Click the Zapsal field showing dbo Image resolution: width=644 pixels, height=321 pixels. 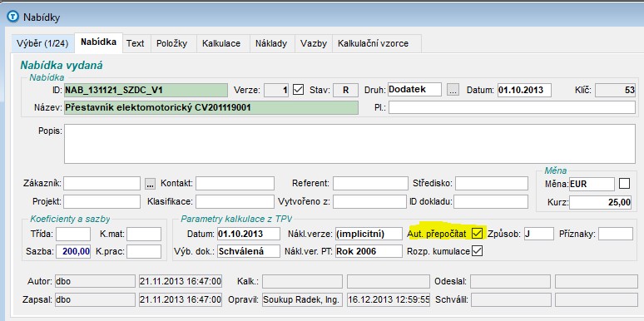95,299
